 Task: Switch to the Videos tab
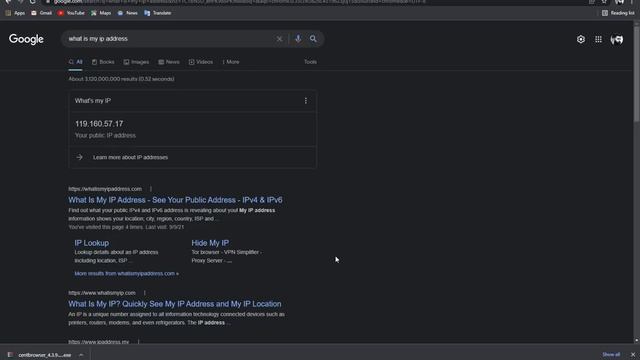click(x=201, y=62)
